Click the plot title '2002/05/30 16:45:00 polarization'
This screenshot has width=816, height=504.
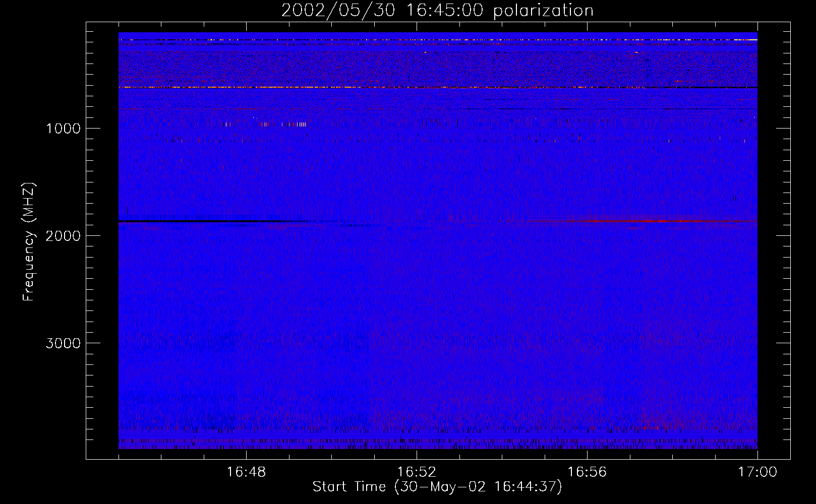coord(437,11)
